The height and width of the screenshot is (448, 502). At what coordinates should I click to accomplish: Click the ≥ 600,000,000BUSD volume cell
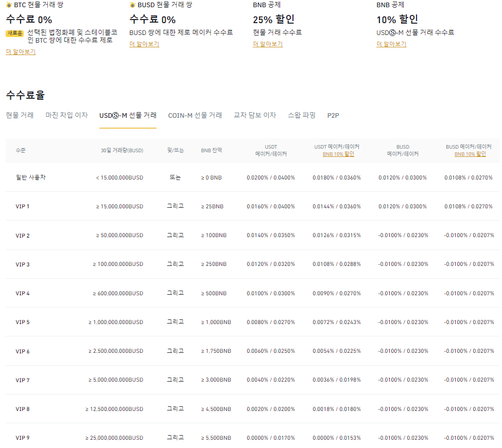[118, 294]
